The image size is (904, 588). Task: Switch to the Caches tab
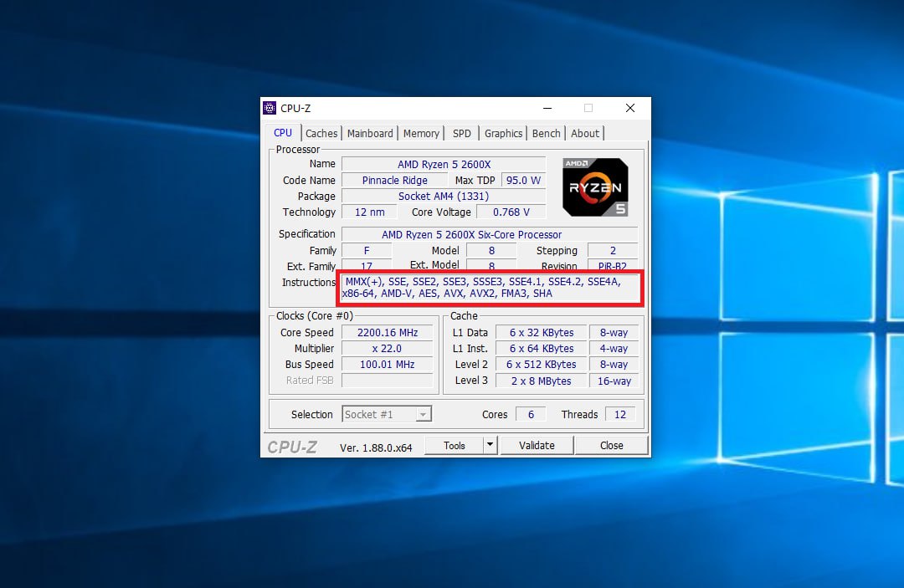pyautogui.click(x=321, y=134)
